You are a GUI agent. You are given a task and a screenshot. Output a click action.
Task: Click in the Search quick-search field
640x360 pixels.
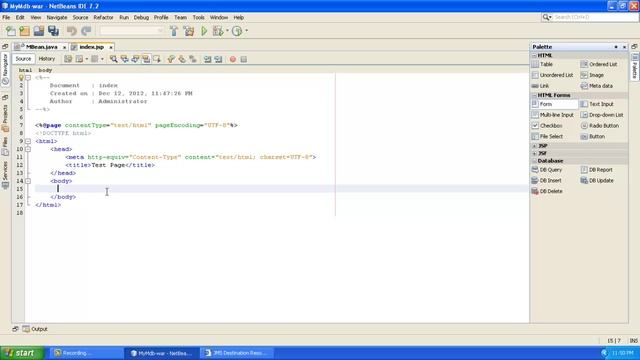595,17
